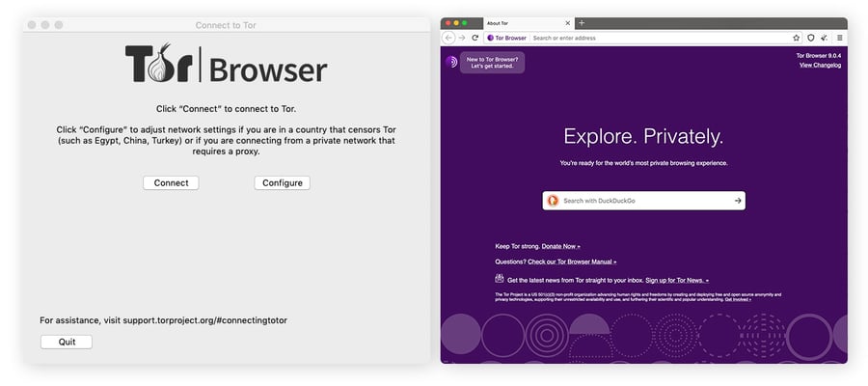Select the About Tor tab
This screenshot has height=386, width=868.
[x=529, y=23]
